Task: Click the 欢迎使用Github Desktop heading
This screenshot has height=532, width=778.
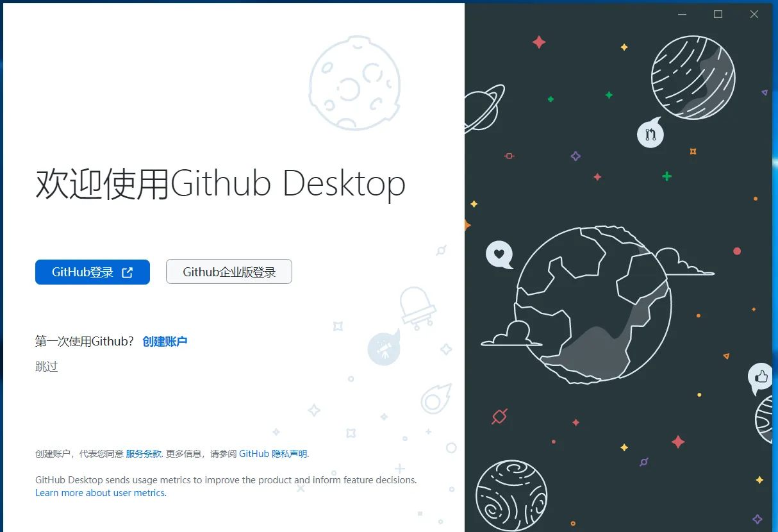Action: [x=220, y=184]
